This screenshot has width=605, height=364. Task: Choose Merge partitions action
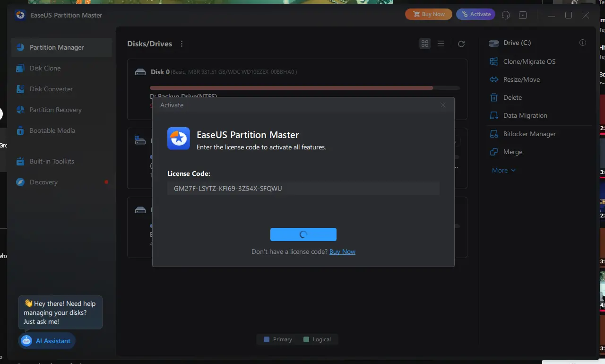click(513, 152)
